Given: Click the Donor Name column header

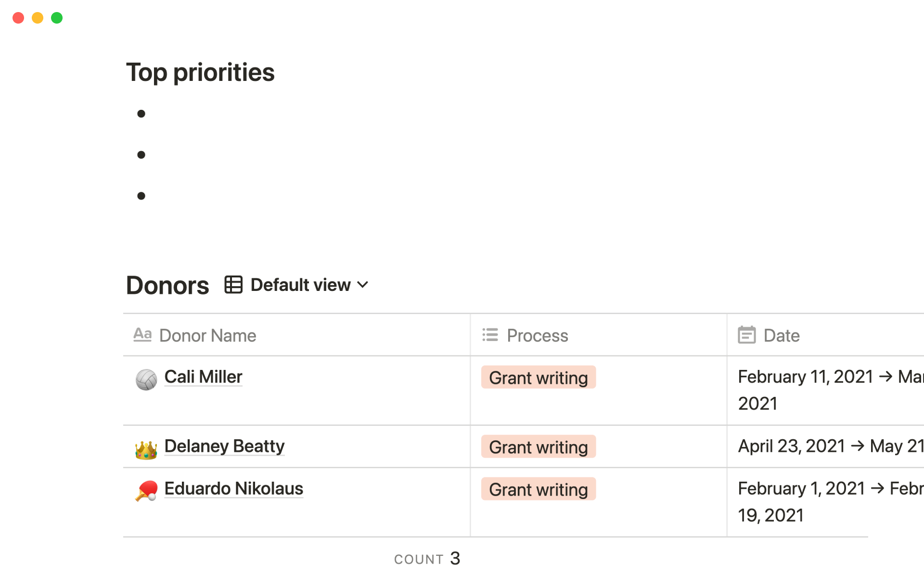Looking at the screenshot, I should click(207, 336).
